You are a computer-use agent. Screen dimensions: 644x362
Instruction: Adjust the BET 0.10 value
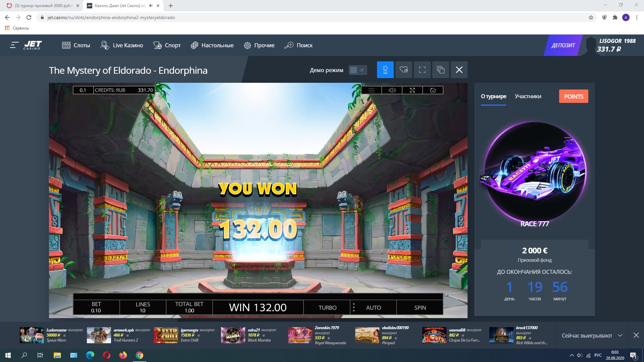point(96,307)
